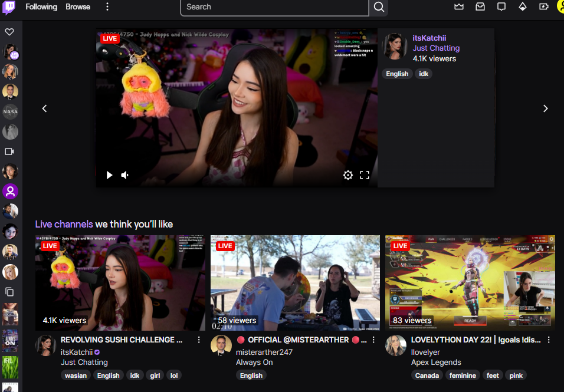Open the Live channels heading link
This screenshot has height=392, width=564.
64,224
